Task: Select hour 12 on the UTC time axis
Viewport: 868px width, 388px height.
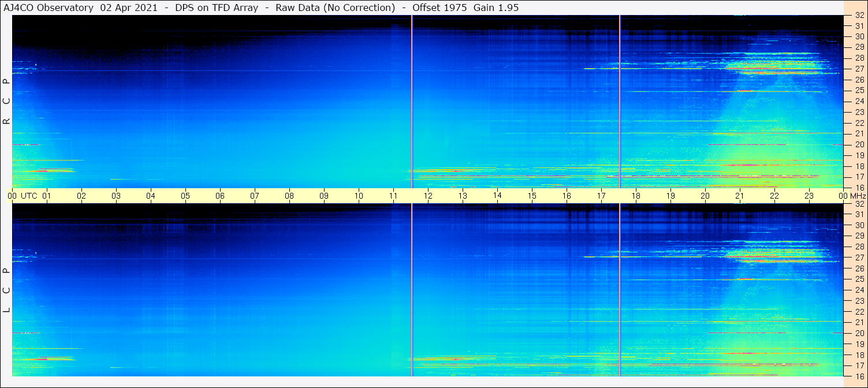Action: point(428,196)
